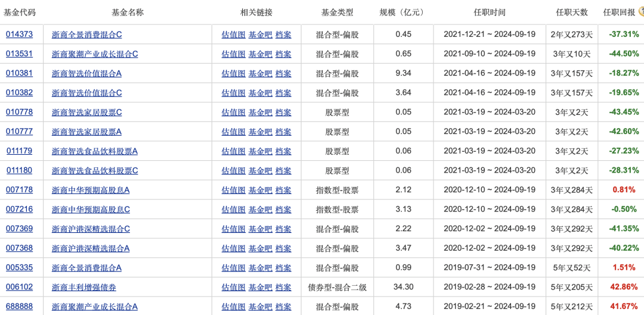Open fund code link 014373
The image size is (644, 315).
pos(19,35)
